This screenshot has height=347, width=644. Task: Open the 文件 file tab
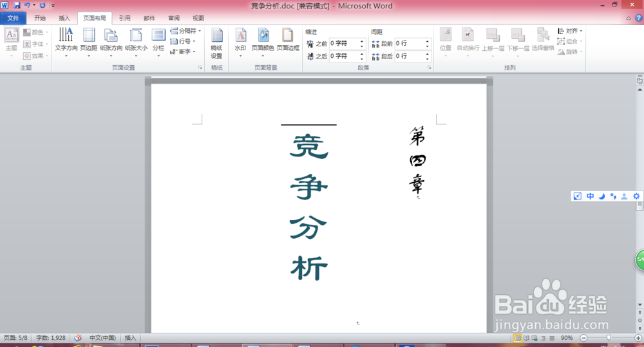coord(13,18)
